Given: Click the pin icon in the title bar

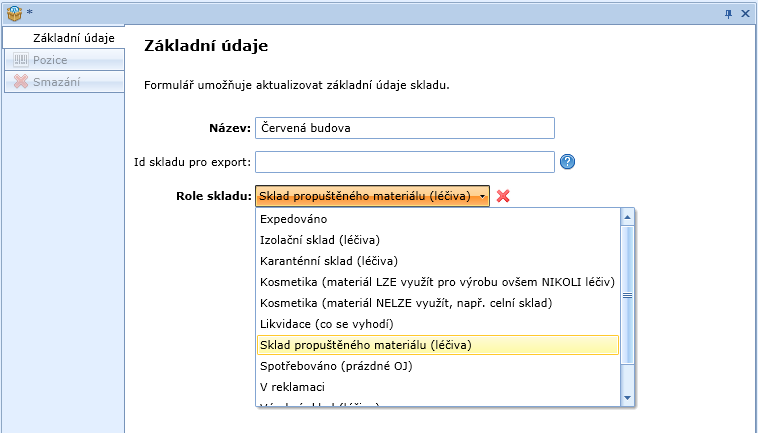Looking at the screenshot, I should click(x=728, y=11).
